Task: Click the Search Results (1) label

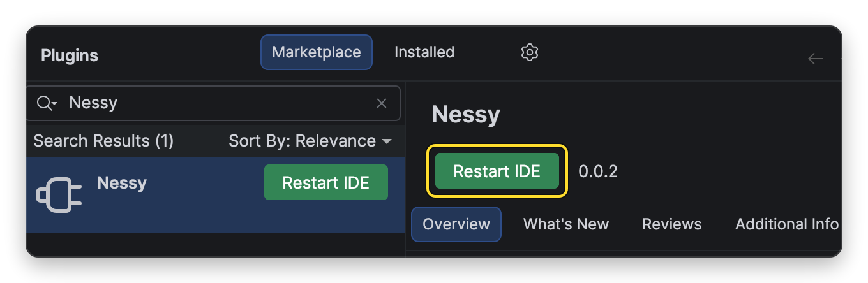Action: point(103,141)
